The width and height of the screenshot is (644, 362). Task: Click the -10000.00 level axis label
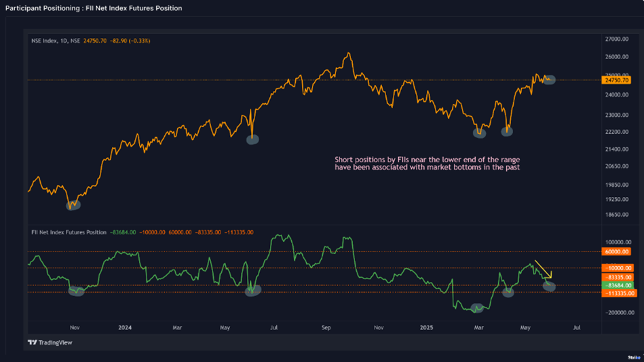click(x=618, y=268)
